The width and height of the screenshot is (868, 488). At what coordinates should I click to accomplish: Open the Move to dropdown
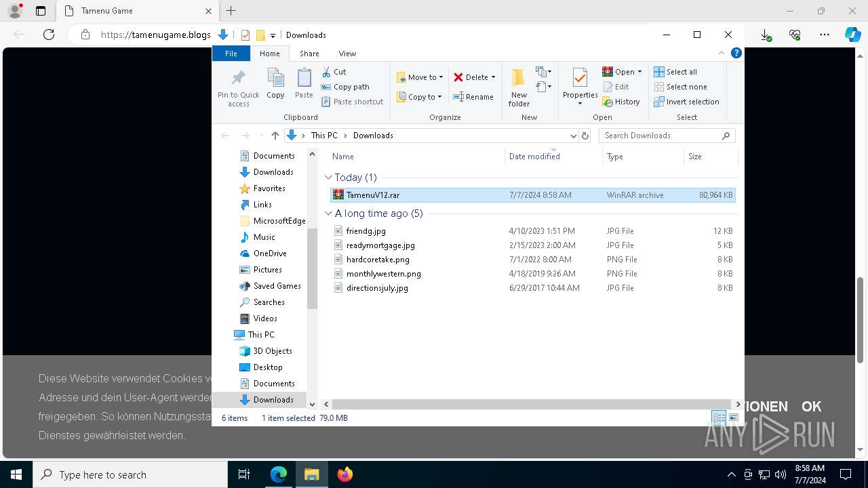[420, 77]
